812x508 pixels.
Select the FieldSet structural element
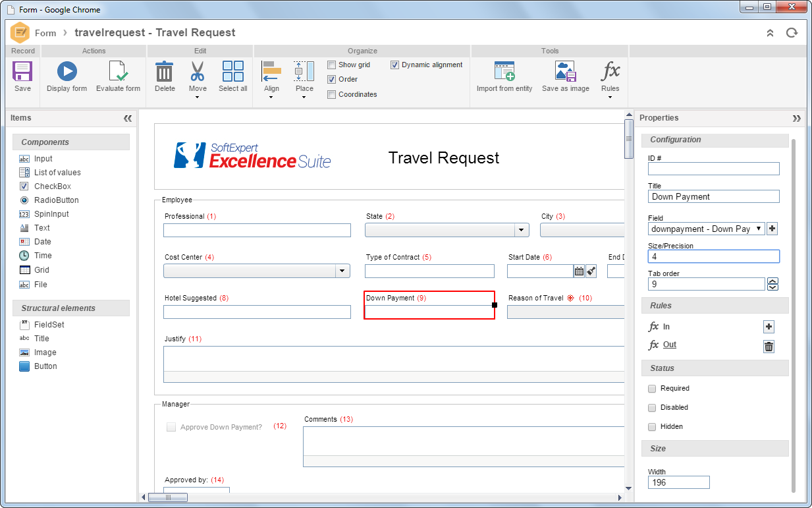(x=49, y=325)
